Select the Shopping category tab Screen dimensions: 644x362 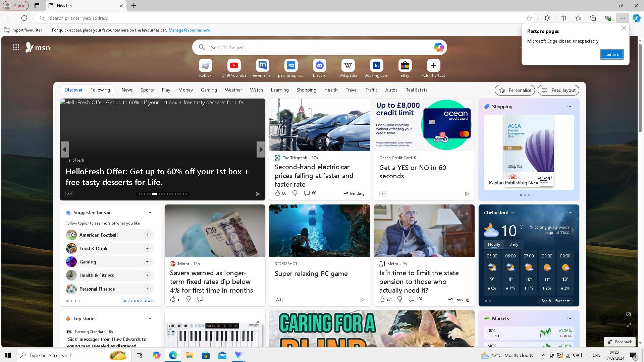(x=306, y=90)
